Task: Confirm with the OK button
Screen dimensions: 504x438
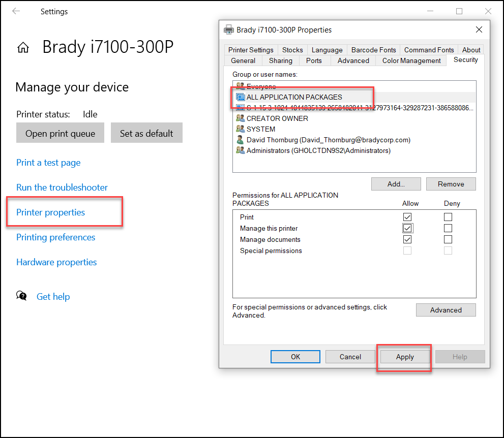Action: pos(295,357)
